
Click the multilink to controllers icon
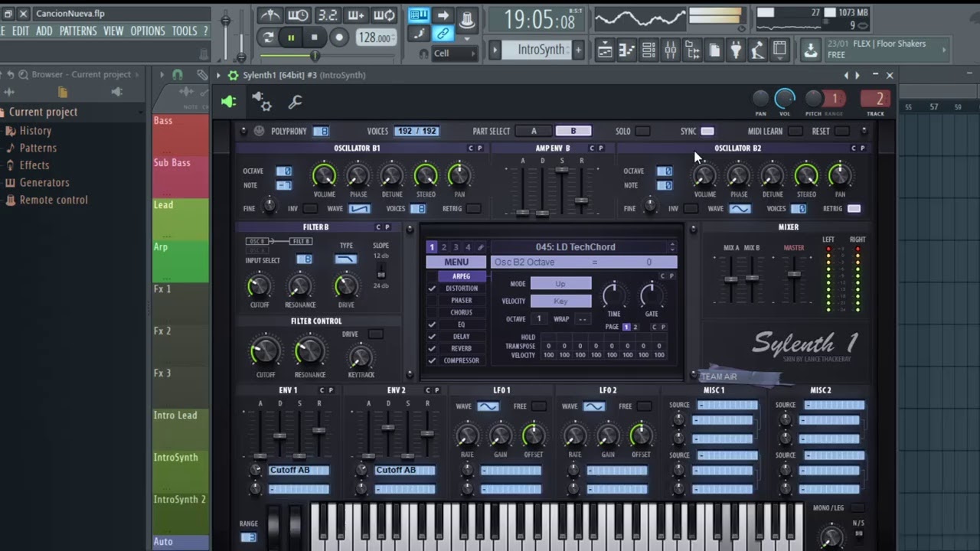(x=443, y=34)
